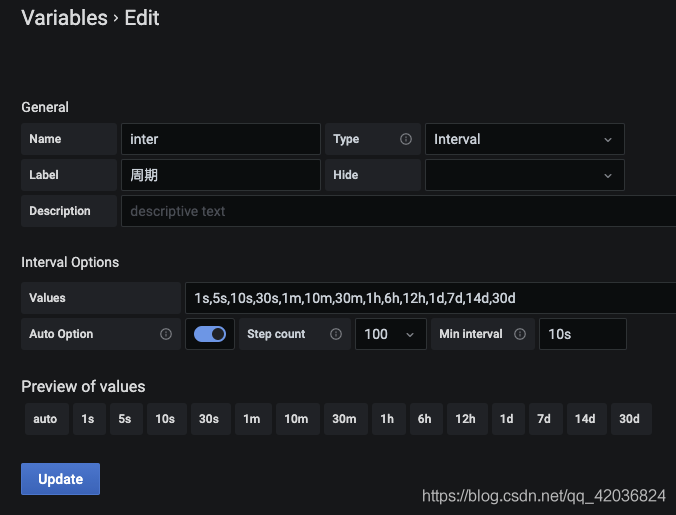Screen dimensions: 676x515
Task: Toggle the Auto Option switch
Action: pos(210,334)
